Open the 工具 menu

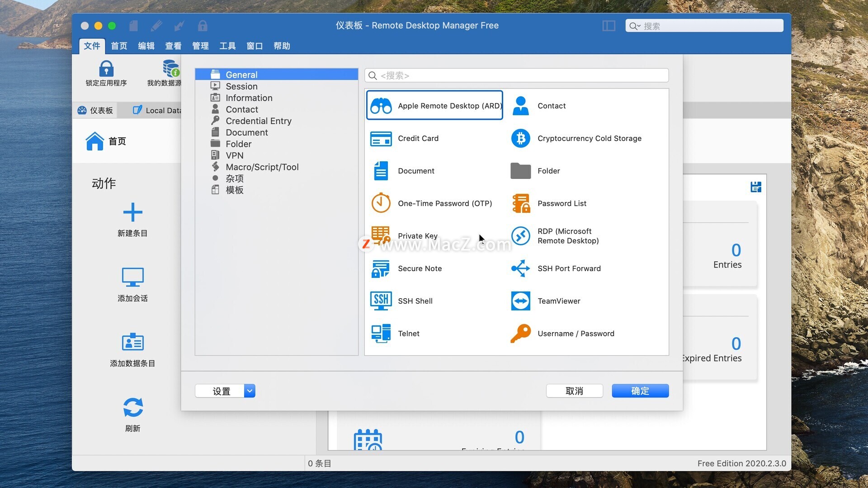[227, 46]
